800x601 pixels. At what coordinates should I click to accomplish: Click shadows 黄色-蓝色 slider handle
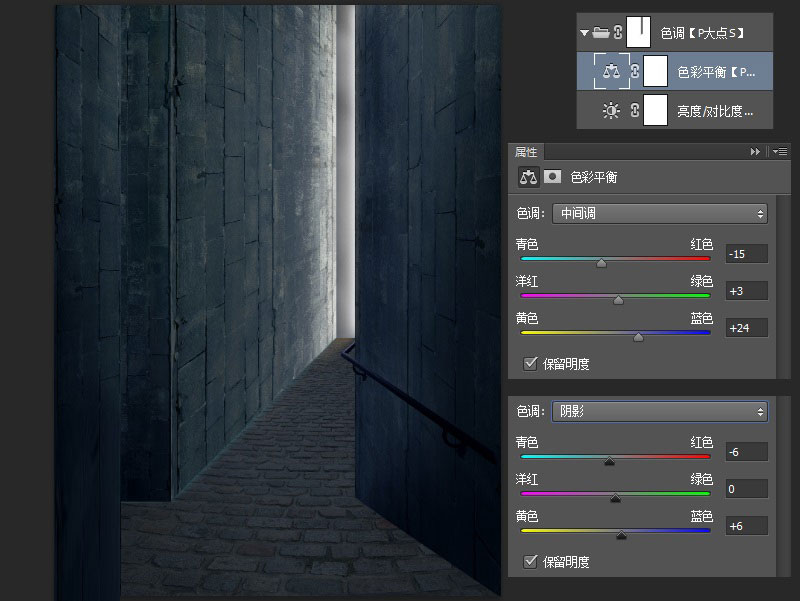[x=621, y=535]
